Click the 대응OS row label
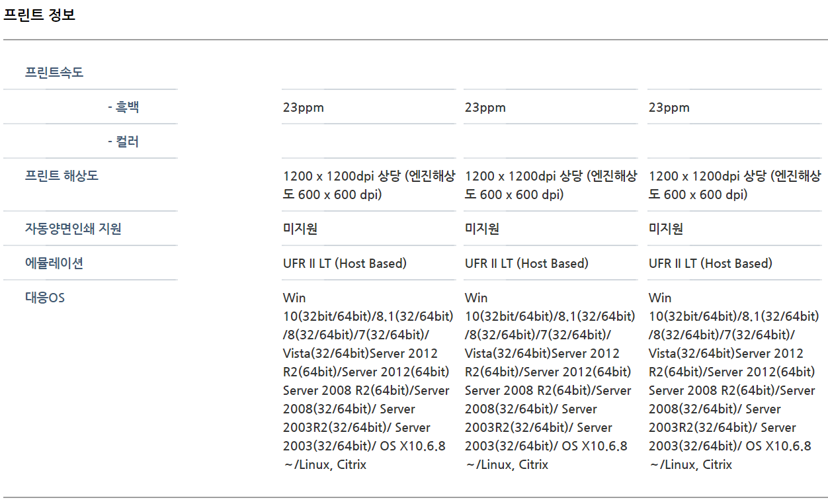 pos(45,298)
